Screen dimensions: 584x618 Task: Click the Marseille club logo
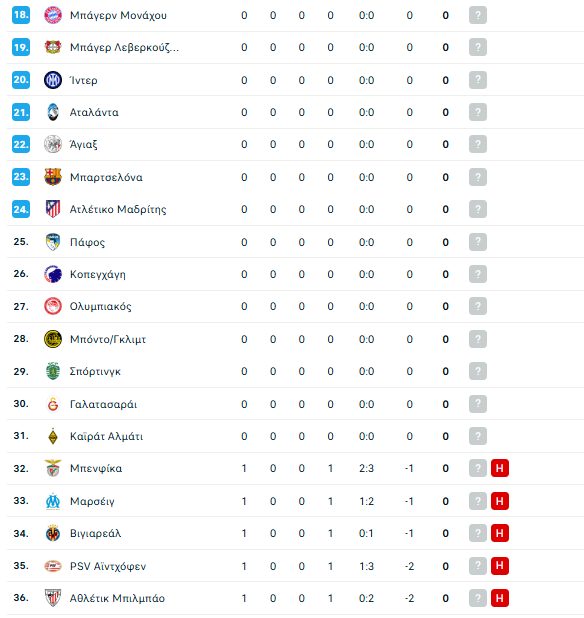coord(53,501)
